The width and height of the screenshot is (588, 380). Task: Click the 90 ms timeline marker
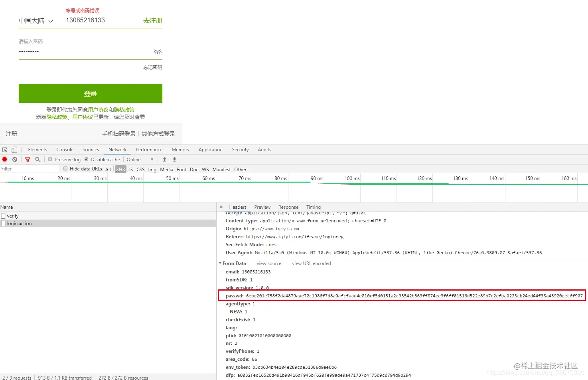317,178
